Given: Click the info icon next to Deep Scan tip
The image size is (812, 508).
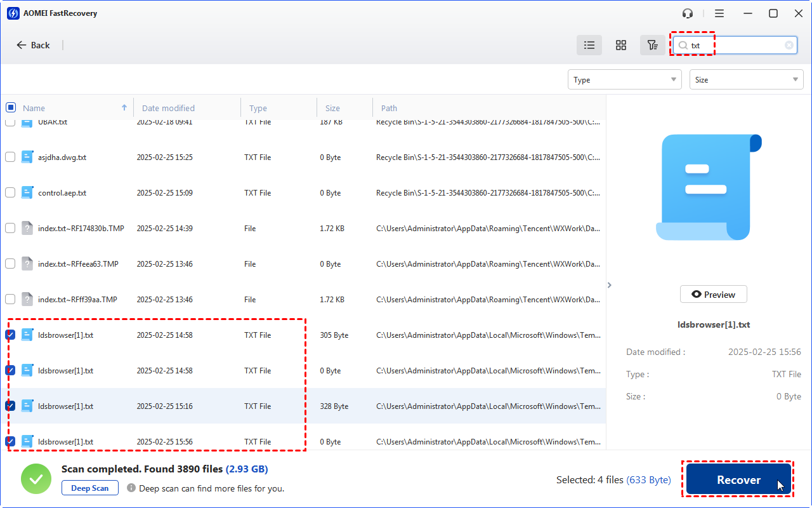Looking at the screenshot, I should [x=131, y=488].
